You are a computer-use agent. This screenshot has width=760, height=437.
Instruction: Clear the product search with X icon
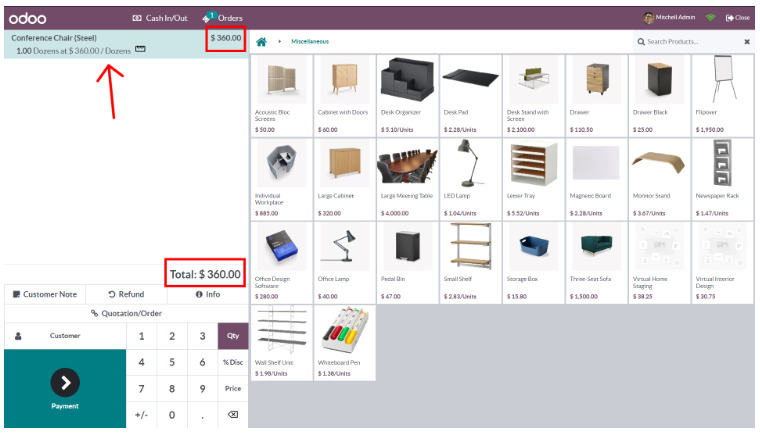pos(746,42)
